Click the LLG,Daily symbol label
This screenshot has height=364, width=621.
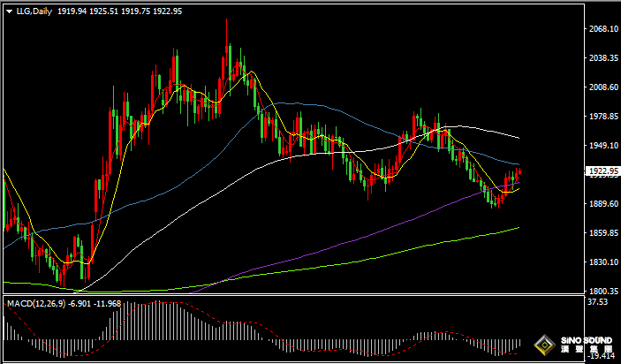coord(34,11)
